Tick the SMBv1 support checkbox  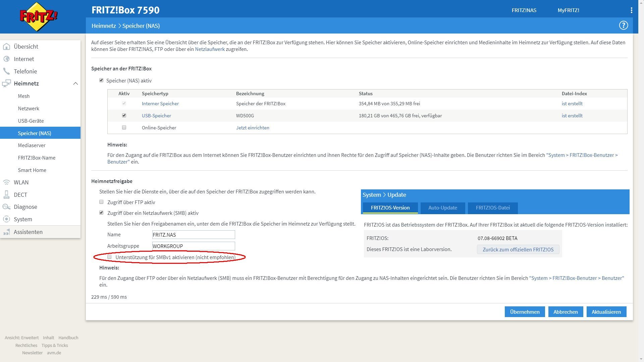pyautogui.click(x=109, y=257)
